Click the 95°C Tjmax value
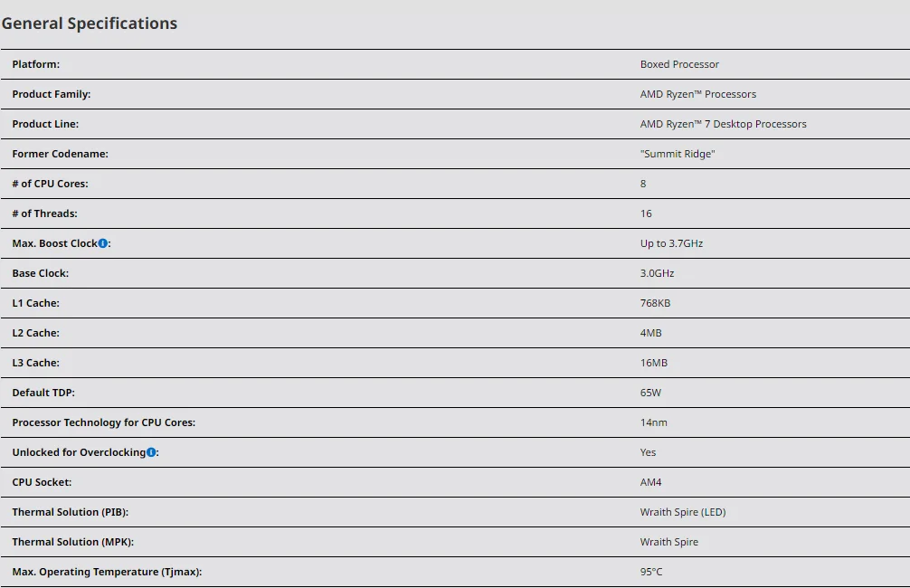The width and height of the screenshot is (910, 588). pyautogui.click(x=651, y=572)
